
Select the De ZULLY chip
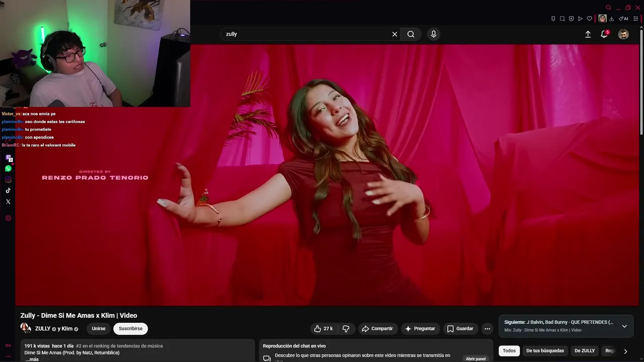pos(585,351)
